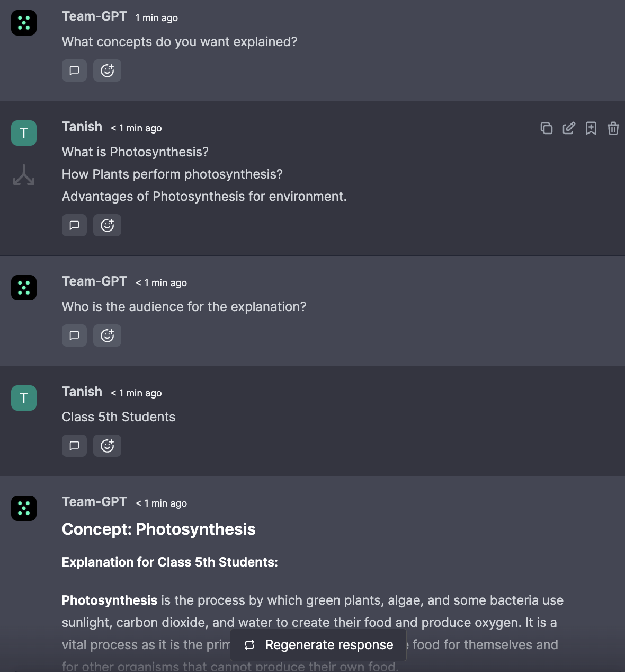Comment on 'Who is the audience' message

(74, 335)
